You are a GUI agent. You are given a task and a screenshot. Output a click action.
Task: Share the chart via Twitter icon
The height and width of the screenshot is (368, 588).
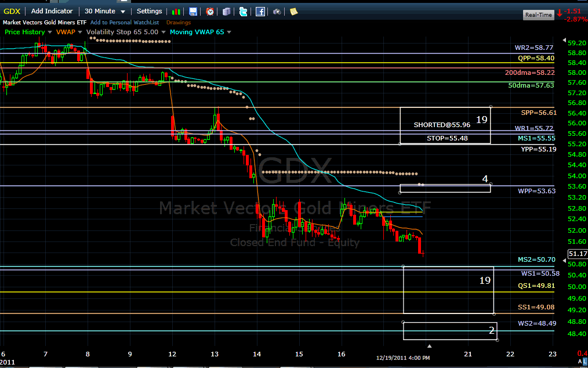point(244,12)
